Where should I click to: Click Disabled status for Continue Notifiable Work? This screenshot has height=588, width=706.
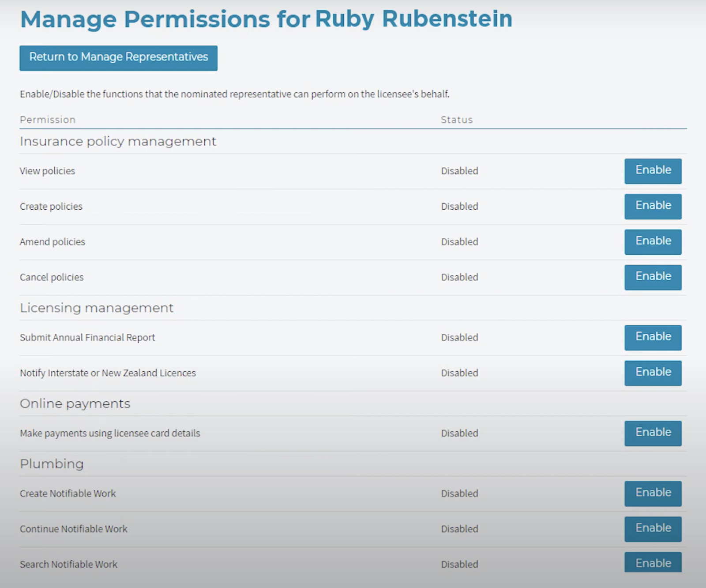point(459,528)
